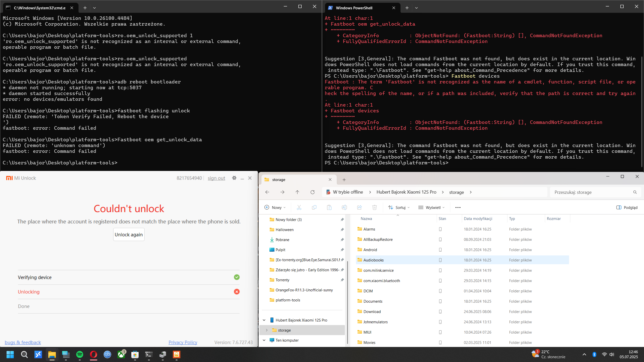Open Mi Unlock settings gear
The width and height of the screenshot is (644, 362).
(234, 178)
